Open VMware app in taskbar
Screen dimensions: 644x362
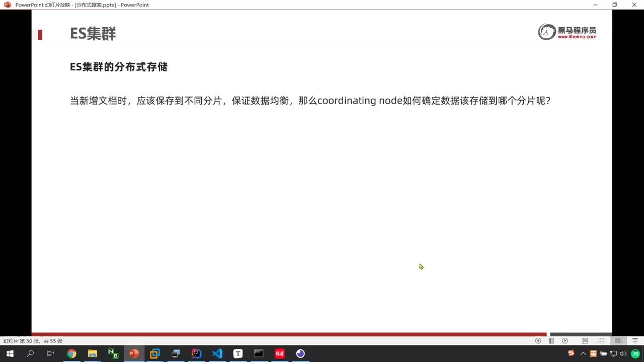(x=155, y=353)
